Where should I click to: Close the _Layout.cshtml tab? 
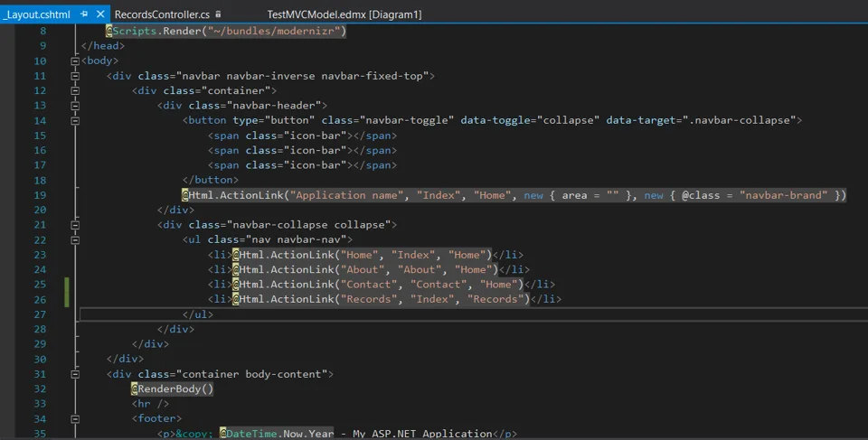(100, 14)
